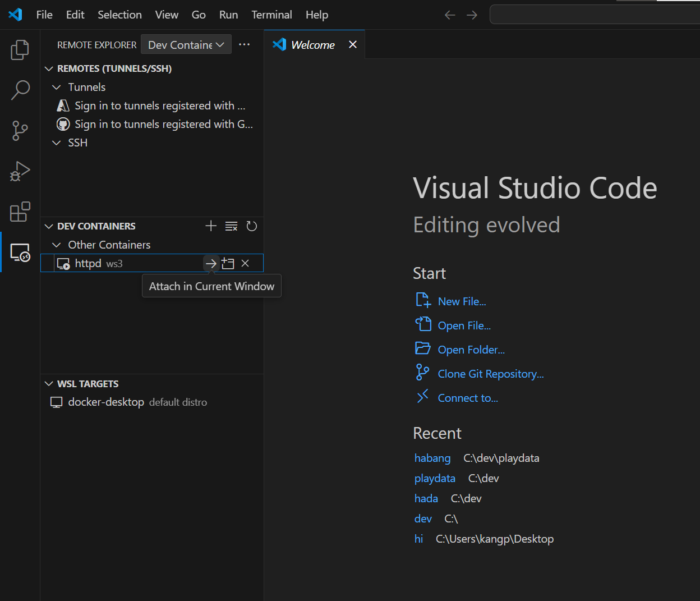Refresh the Dev Containers list
The height and width of the screenshot is (601, 700).
pos(252,226)
